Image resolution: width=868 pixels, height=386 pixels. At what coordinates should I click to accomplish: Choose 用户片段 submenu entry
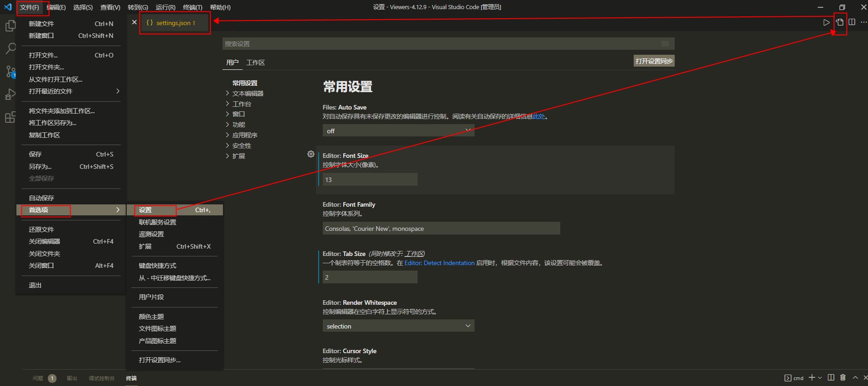coord(175,297)
